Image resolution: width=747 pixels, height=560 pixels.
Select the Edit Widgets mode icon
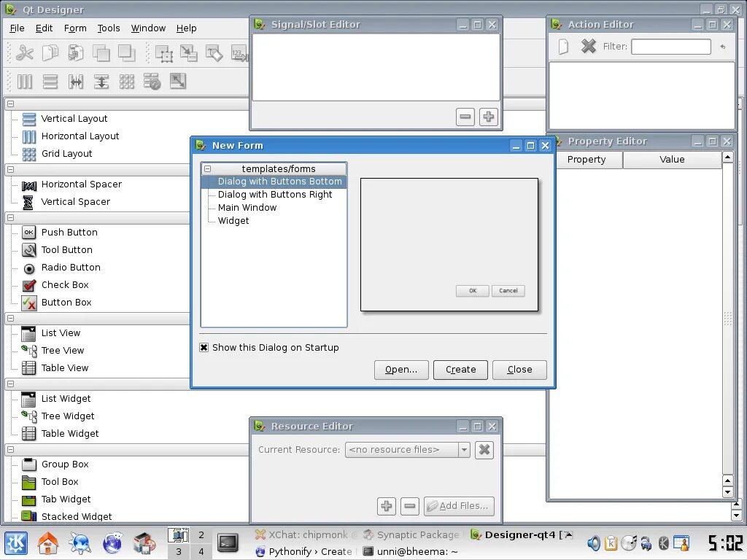pyautogui.click(x=164, y=54)
